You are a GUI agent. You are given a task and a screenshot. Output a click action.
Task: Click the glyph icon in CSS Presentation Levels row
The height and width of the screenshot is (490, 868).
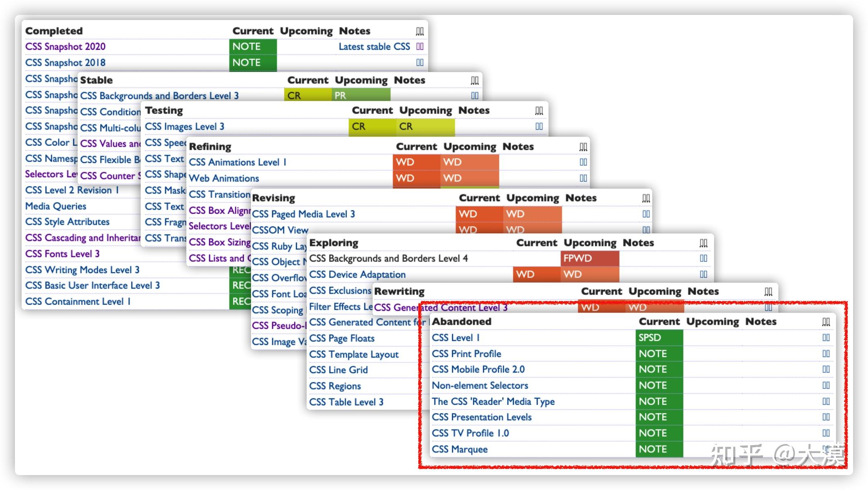pos(826,417)
